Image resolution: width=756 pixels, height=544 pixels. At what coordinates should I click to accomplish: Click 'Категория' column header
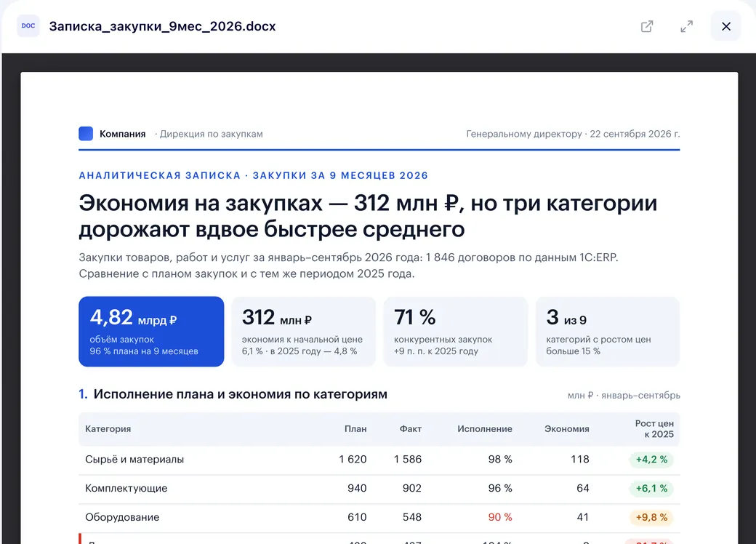coord(108,429)
